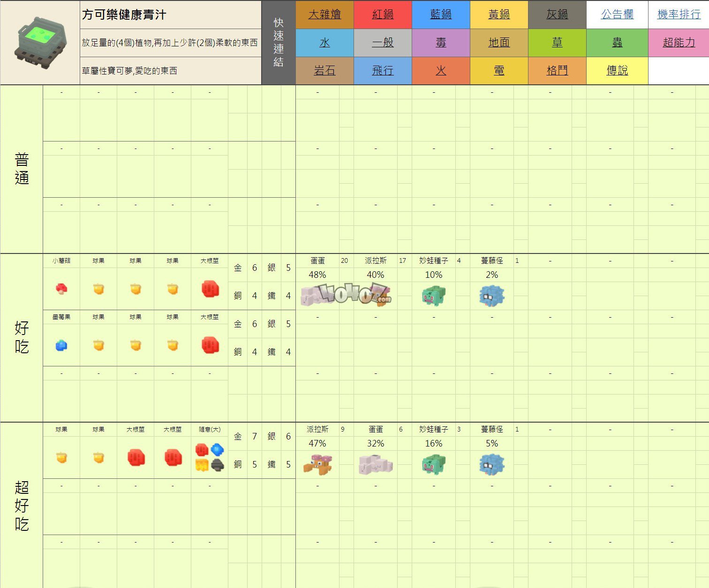
Task: Click 大根莖 icon next to 隨意(大)
Action: [173, 458]
